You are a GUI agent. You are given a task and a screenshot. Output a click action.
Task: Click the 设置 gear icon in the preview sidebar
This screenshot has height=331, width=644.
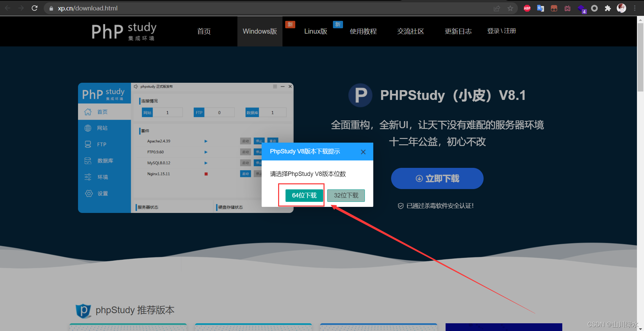point(89,193)
